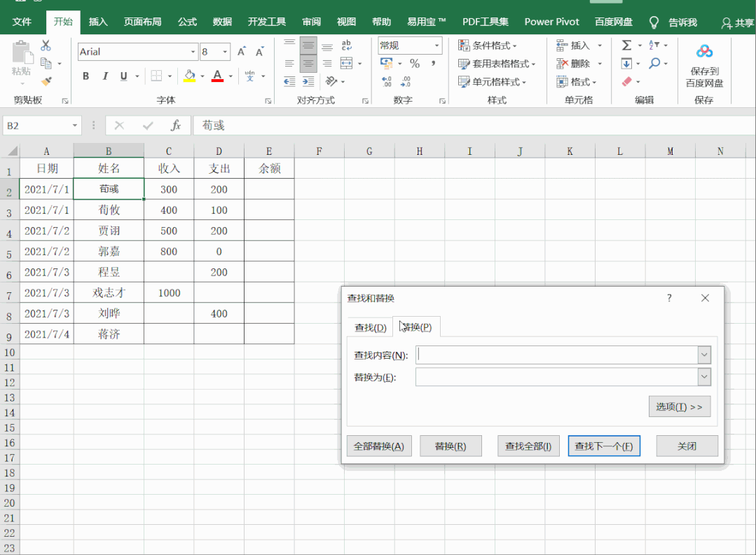Screen dimensions: 756x555
Task: Toggle bold formatting
Action: [x=86, y=76]
